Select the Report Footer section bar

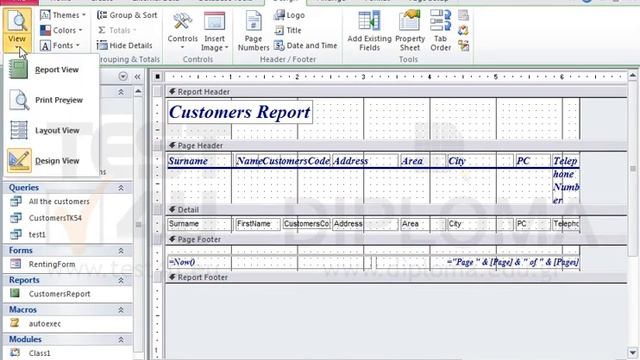point(396,278)
